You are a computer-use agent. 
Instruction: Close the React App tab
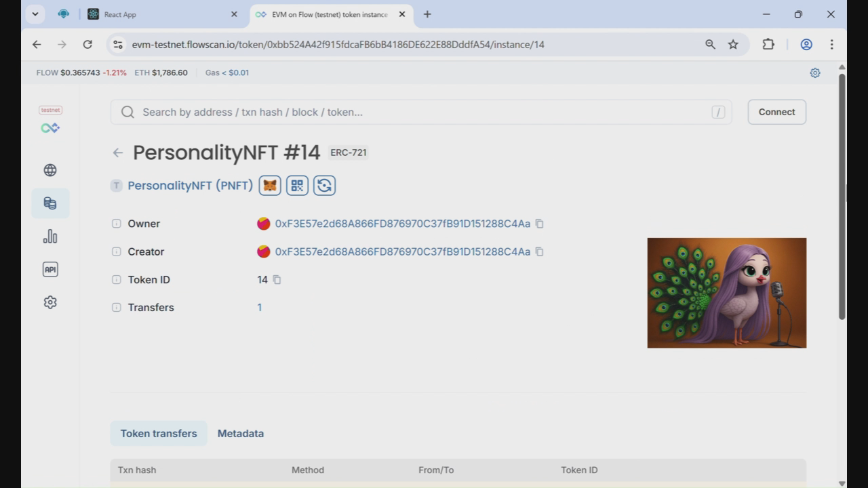tap(234, 14)
